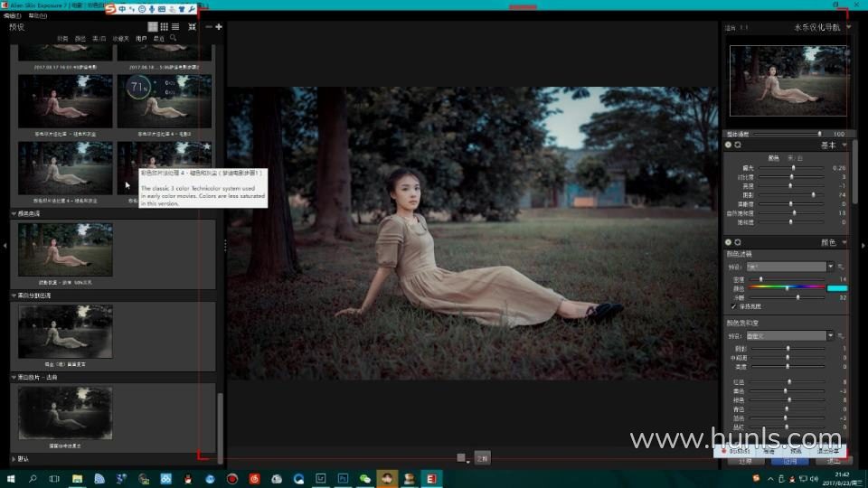Switch presets panel to large thumbnail view
This screenshot has height=488, width=868.
point(153,26)
